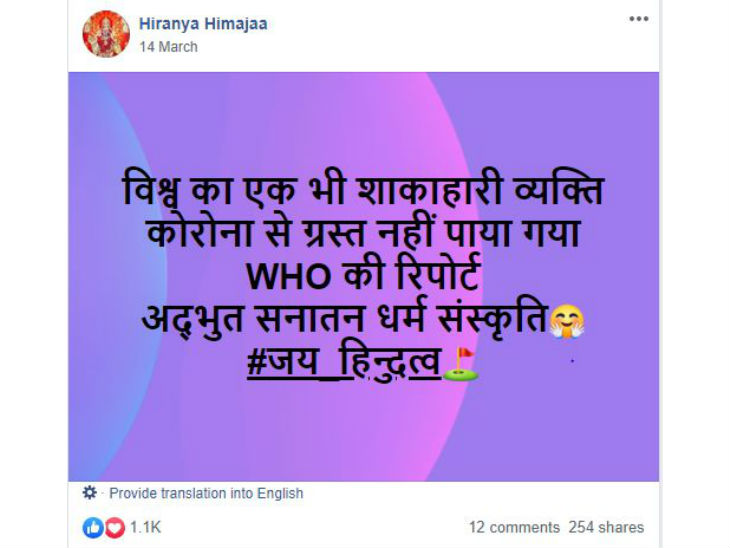Image resolution: width=730 pixels, height=548 pixels.
Task: Click the Hiranya Himajaa profile picture
Action: [106, 34]
